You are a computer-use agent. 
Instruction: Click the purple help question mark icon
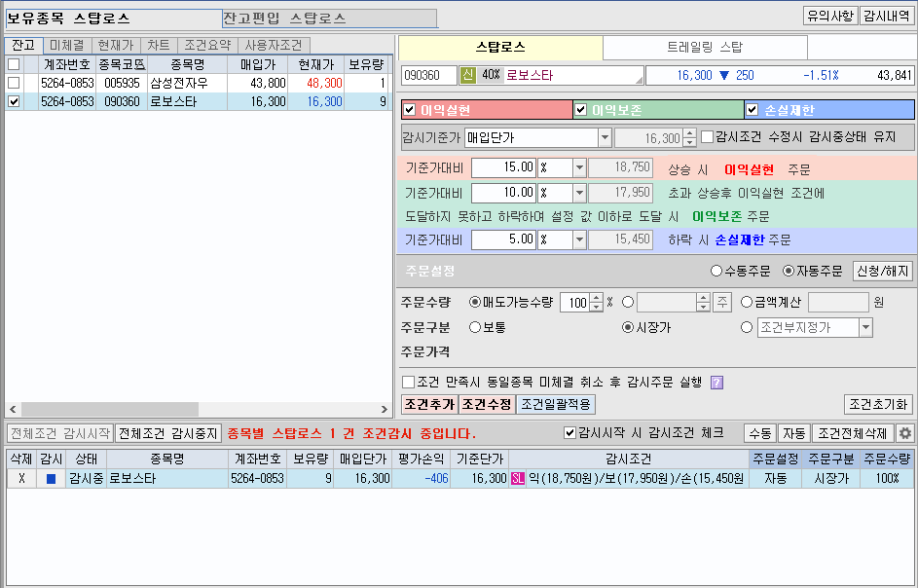pos(716,383)
